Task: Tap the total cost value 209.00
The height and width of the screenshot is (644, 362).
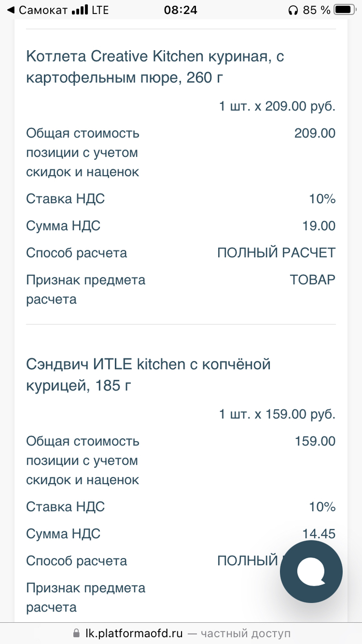Action: point(314,133)
